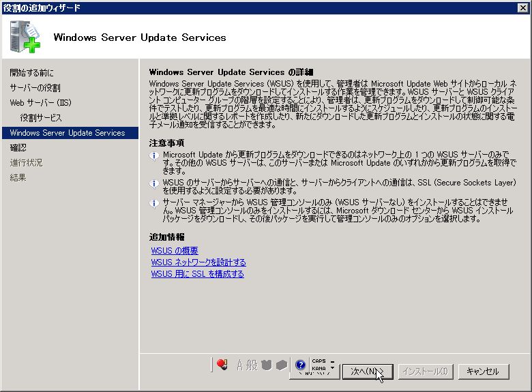This screenshot has height=392, width=532.
Task: Open the IME dictionary tool icon
Action: pyautogui.click(x=282, y=365)
